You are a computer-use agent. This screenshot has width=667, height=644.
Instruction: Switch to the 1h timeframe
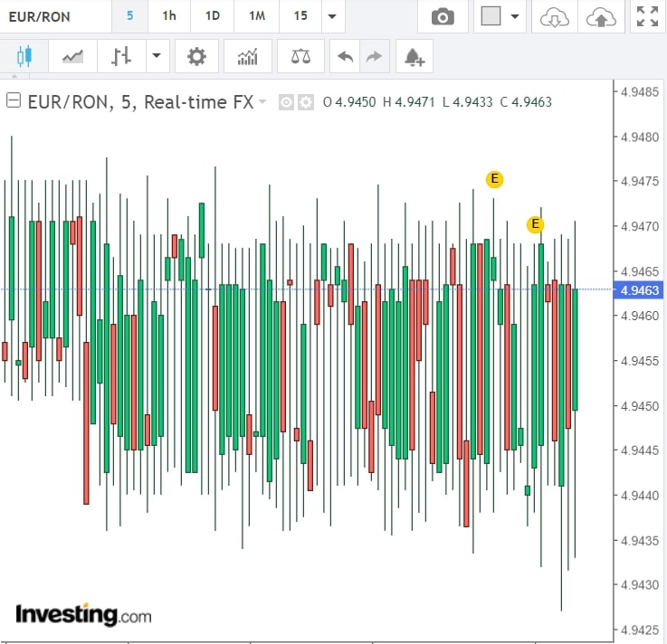tap(169, 16)
